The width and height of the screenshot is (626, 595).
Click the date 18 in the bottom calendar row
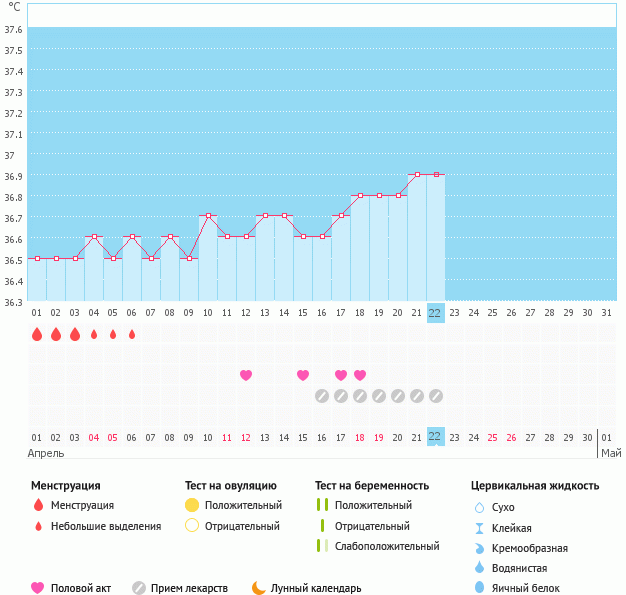click(360, 438)
